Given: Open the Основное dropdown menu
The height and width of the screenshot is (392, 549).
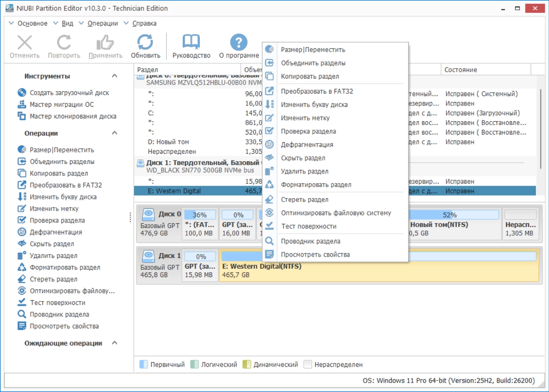Looking at the screenshot, I should [28, 23].
